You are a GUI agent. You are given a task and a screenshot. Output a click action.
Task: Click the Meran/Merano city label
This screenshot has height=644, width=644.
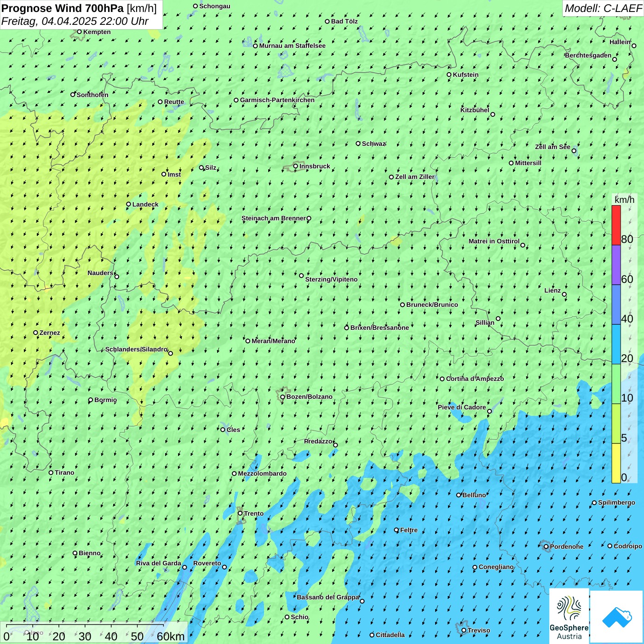[x=273, y=341]
